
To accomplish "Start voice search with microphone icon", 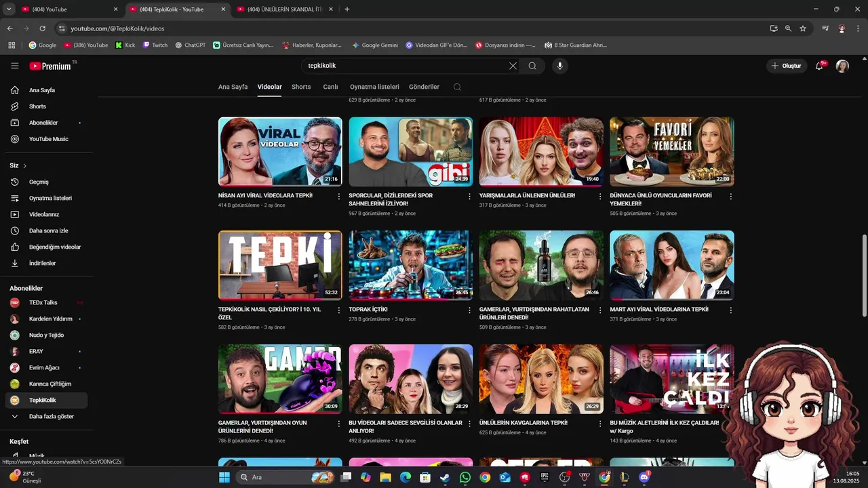I will (559, 66).
